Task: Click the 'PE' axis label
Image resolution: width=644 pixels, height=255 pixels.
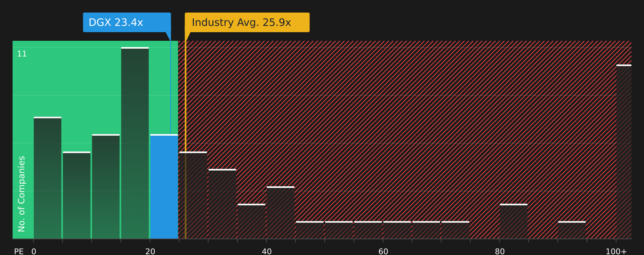Action: point(19,251)
